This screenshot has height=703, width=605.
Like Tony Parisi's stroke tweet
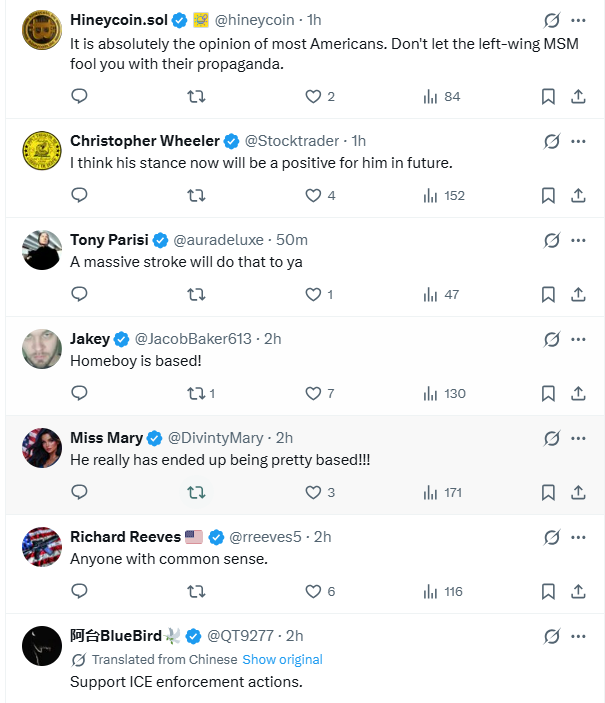(313, 294)
